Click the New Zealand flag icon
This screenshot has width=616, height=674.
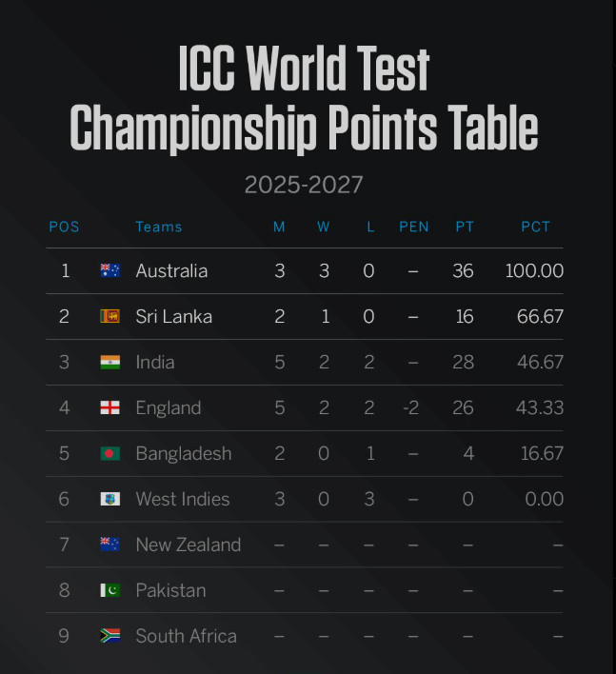[x=110, y=545]
